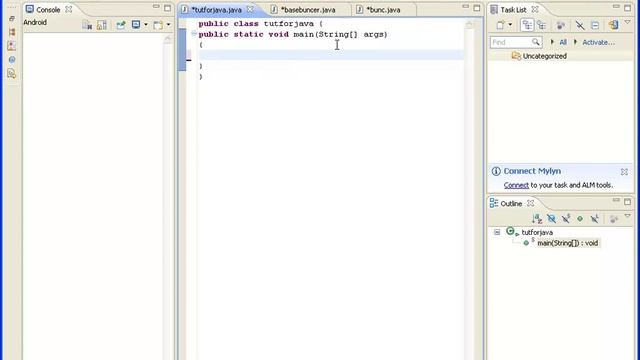Click the Hide Completed Tasks icon

click(580, 25)
